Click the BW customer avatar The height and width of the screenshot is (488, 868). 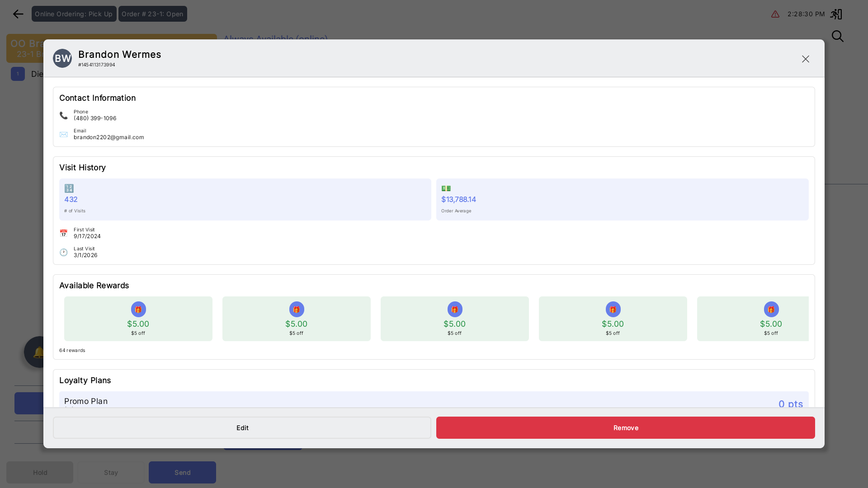(62, 58)
